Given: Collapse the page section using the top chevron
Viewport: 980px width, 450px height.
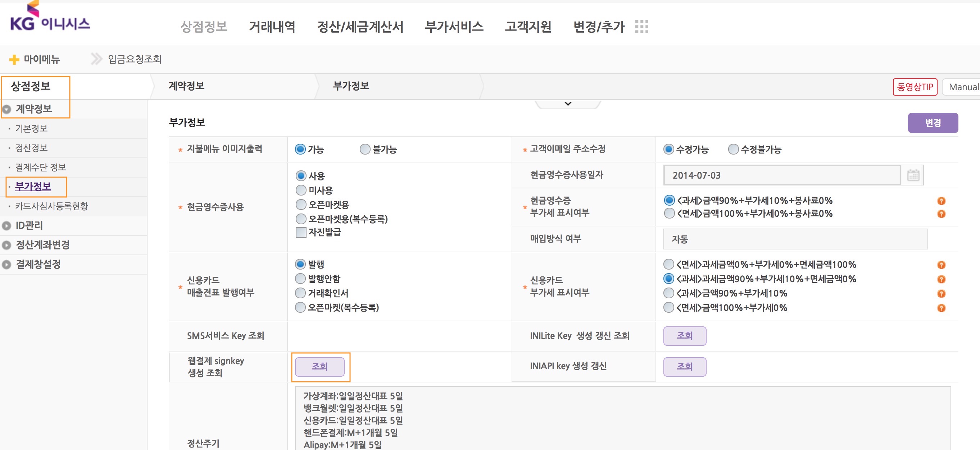Looking at the screenshot, I should pos(567,103).
